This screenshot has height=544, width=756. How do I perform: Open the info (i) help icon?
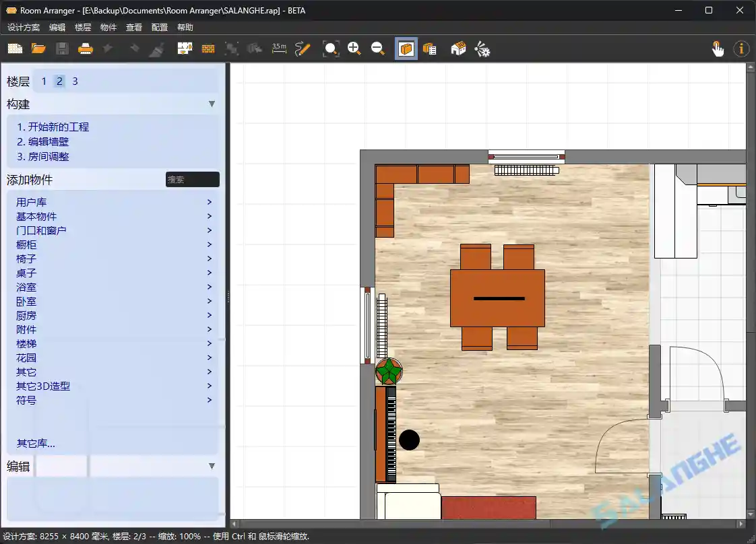[741, 48]
